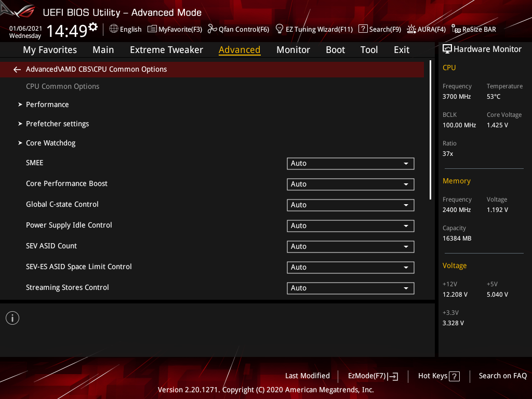Go to the Exit tab
Image resolution: width=532 pixels, height=399 pixels.
(402, 50)
